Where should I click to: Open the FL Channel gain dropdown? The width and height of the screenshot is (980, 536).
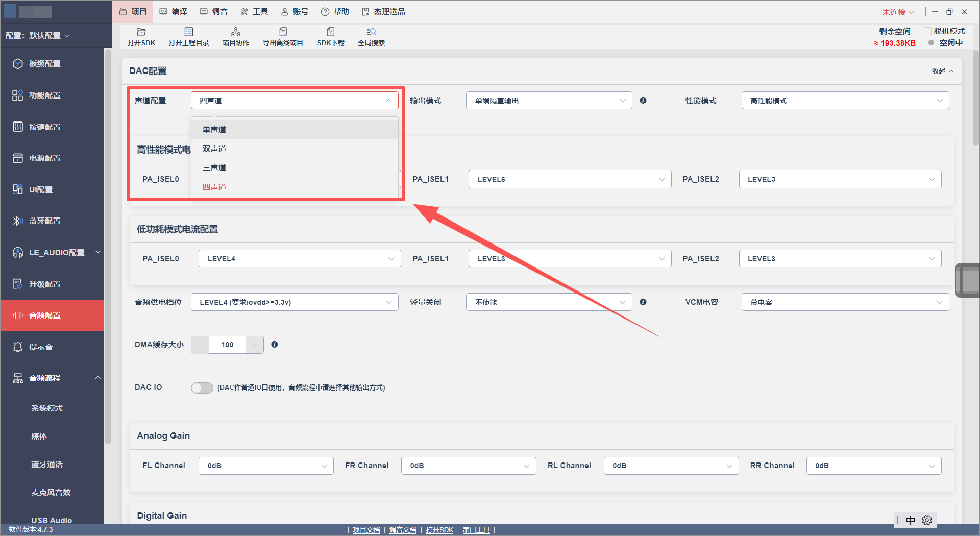pyautogui.click(x=266, y=466)
